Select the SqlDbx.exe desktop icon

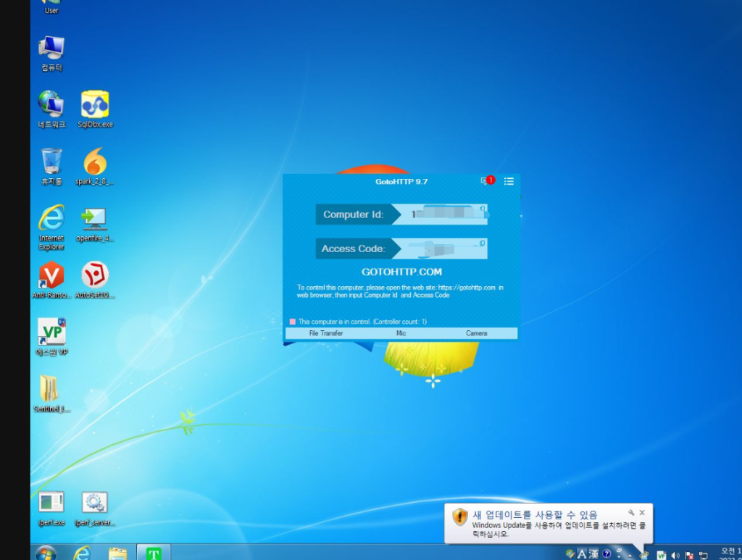(x=95, y=109)
